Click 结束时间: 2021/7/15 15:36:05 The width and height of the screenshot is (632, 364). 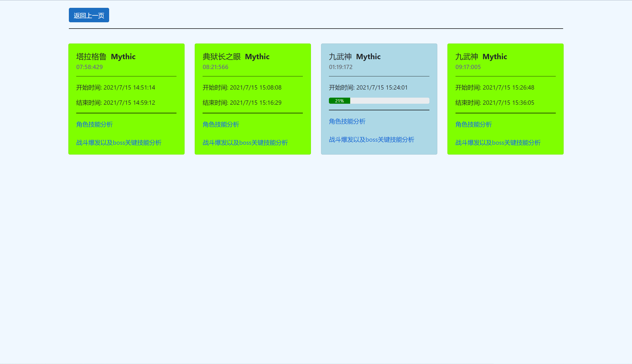(495, 103)
